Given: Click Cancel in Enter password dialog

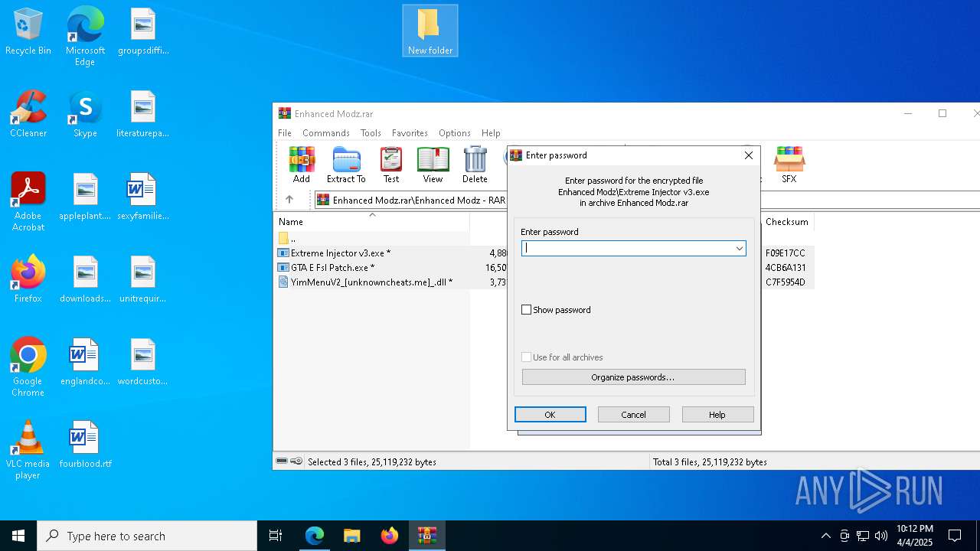Looking at the screenshot, I should [x=634, y=414].
